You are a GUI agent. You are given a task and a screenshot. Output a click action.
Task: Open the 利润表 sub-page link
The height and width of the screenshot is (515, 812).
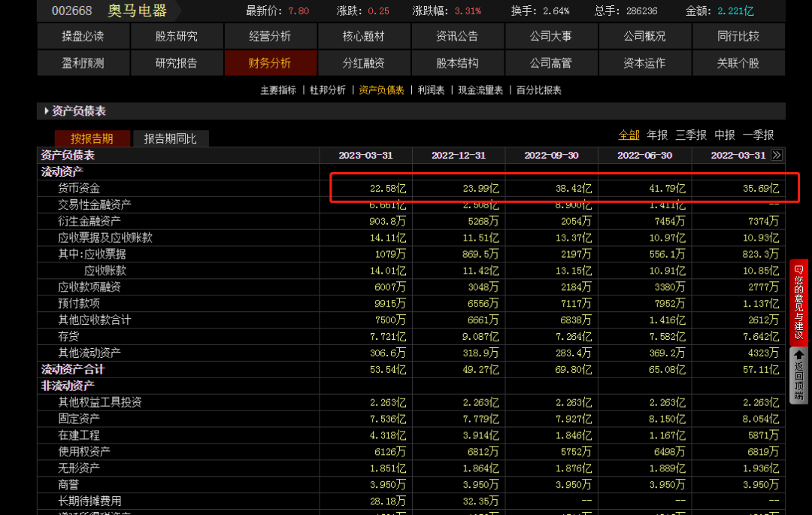(x=431, y=90)
